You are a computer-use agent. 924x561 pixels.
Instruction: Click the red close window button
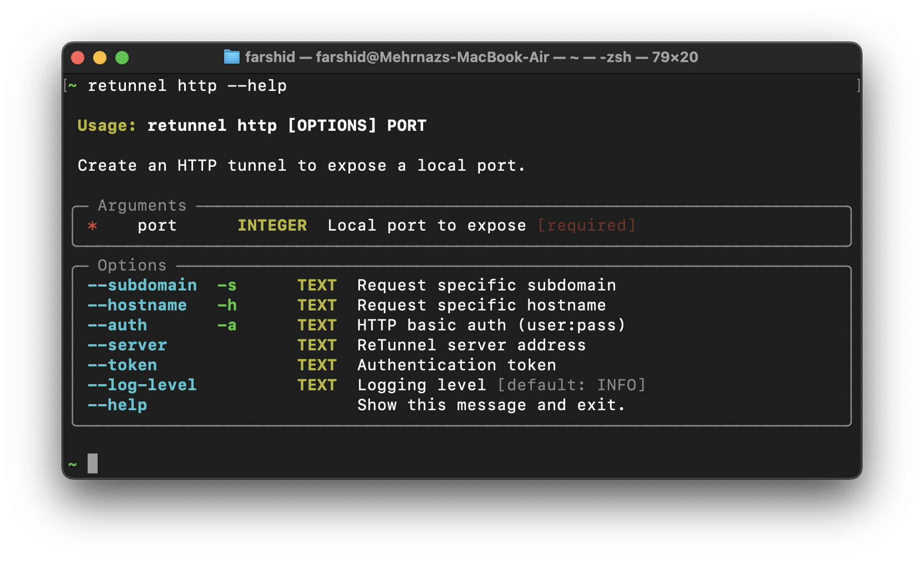click(78, 58)
